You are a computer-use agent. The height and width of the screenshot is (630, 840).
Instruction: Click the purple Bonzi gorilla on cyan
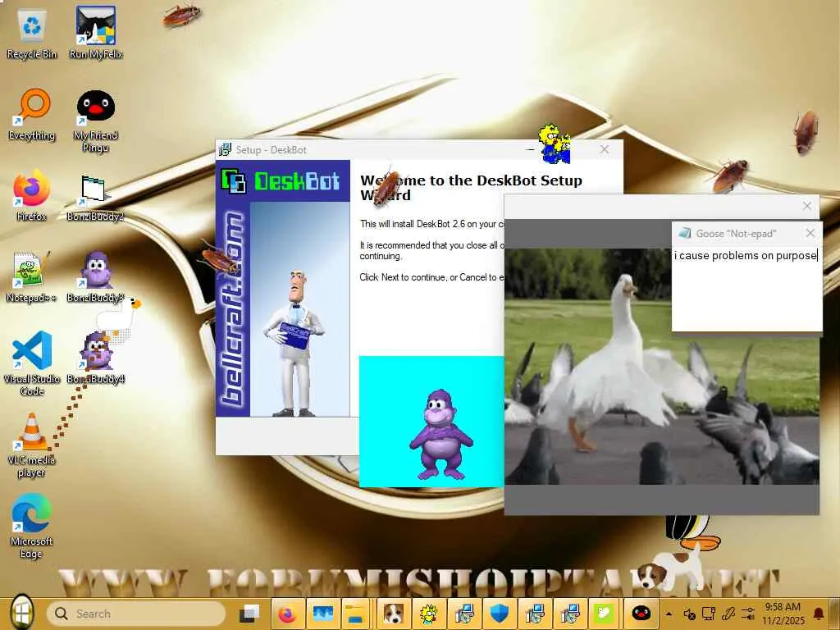point(441,435)
